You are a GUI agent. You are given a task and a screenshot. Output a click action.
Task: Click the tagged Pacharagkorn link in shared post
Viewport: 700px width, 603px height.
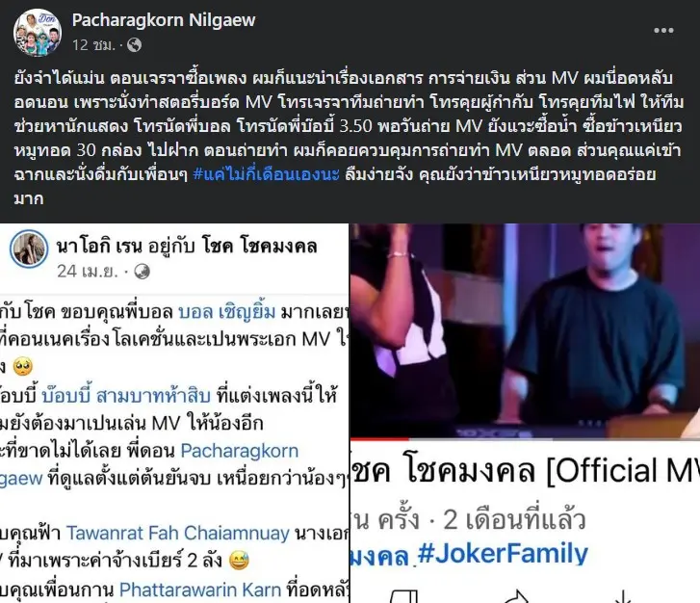click(x=240, y=451)
